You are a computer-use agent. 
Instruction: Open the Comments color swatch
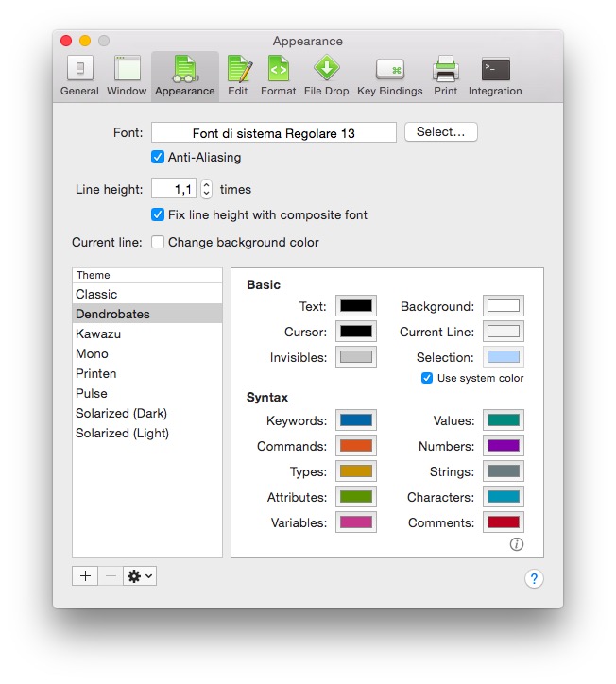(504, 522)
